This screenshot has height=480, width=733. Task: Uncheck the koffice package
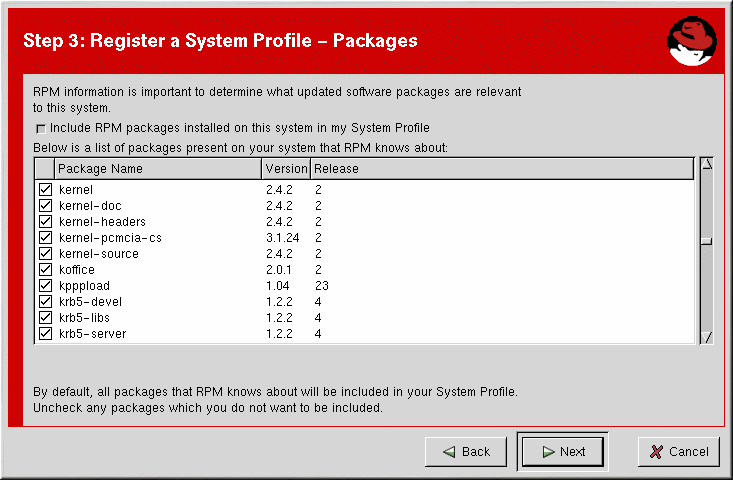coord(45,269)
